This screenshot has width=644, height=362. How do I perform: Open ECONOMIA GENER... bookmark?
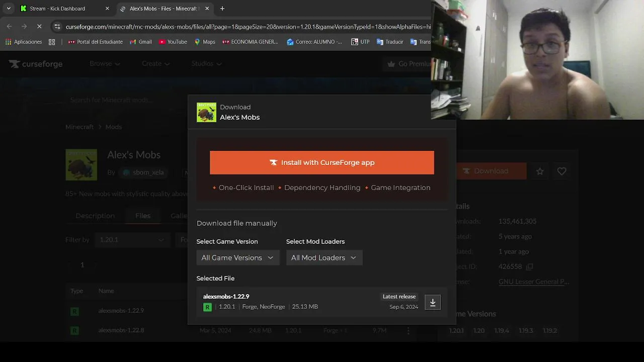[250, 42]
